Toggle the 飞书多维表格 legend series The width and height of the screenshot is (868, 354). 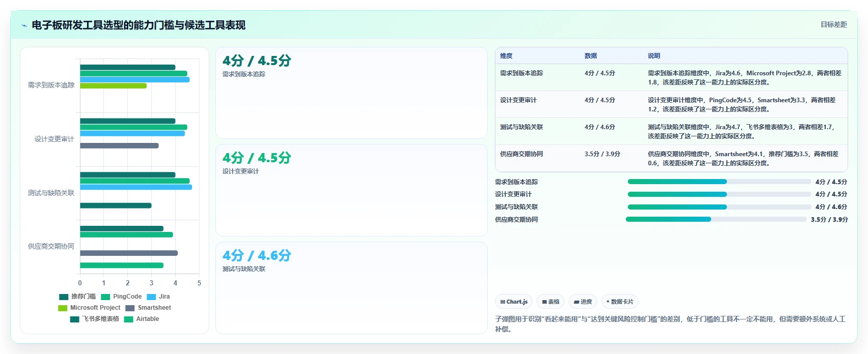[x=95, y=319]
